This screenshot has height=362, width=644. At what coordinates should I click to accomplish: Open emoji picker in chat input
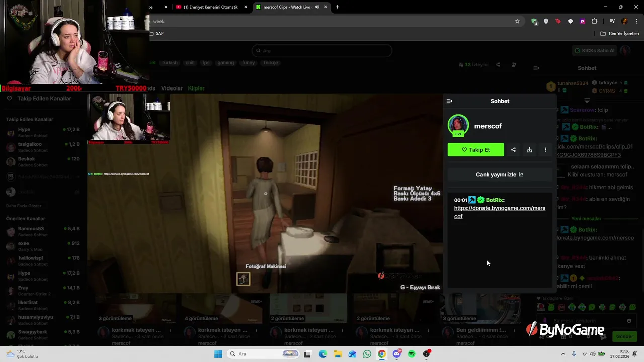pos(629,321)
